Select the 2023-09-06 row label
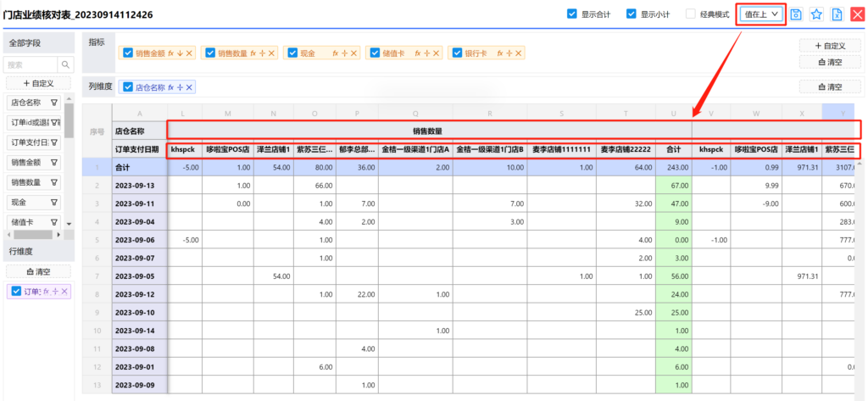The image size is (868, 401). 140,241
